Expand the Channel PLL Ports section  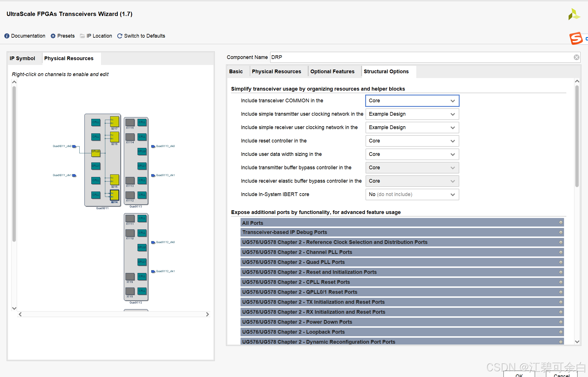click(x=561, y=252)
